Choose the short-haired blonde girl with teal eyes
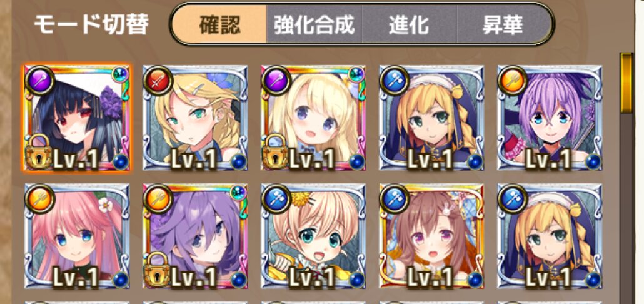 tap(313, 236)
